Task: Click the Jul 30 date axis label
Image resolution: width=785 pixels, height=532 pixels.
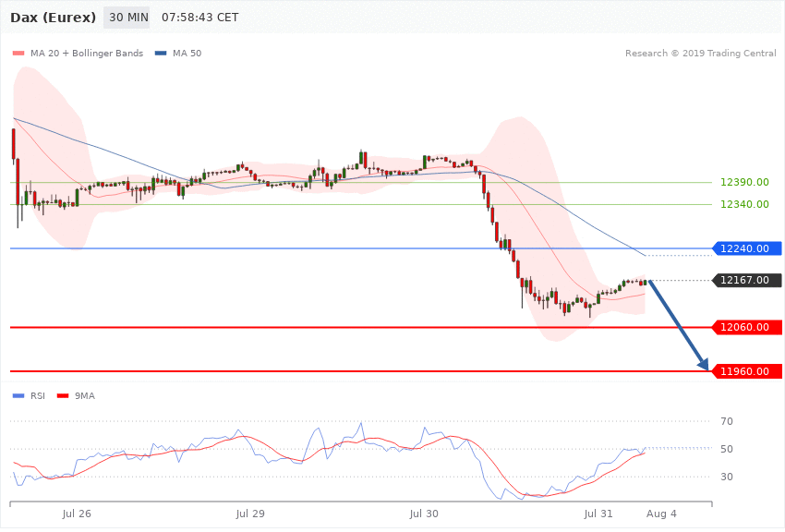Action: [x=424, y=514]
